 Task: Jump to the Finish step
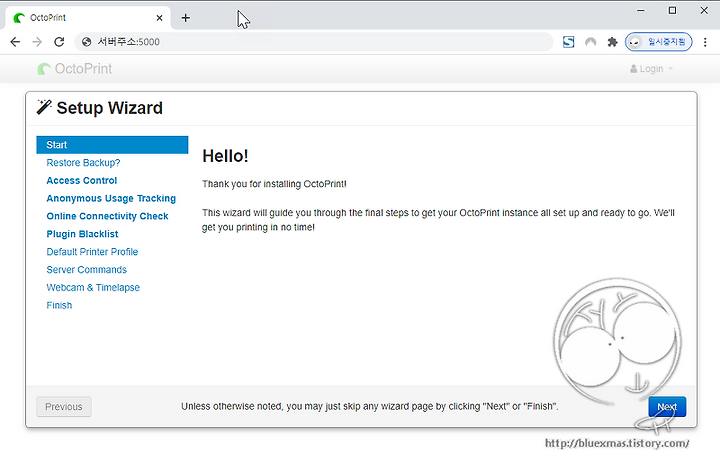point(59,305)
